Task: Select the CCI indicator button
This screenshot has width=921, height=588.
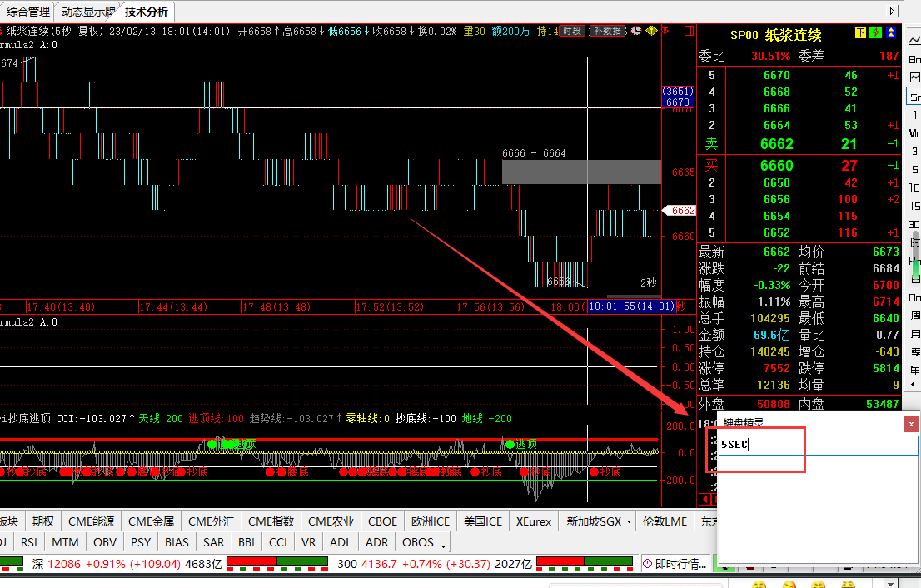Action: 278,542
